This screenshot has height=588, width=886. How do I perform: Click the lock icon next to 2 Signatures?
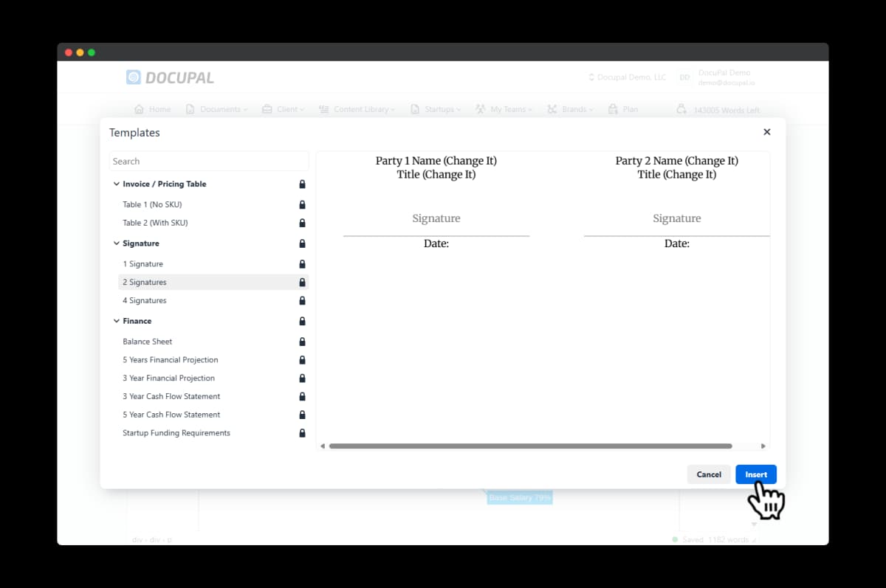coord(302,282)
